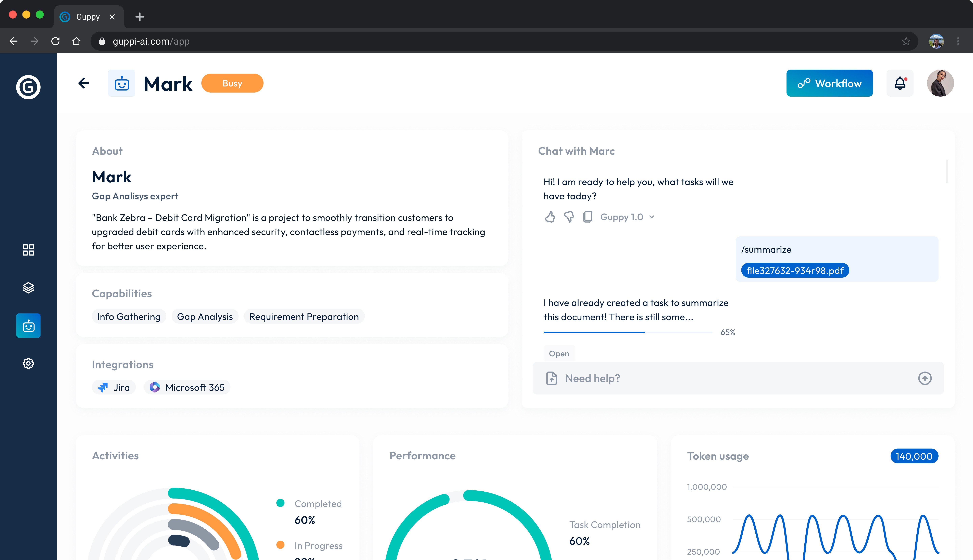Click the attach file icon in chat input

tap(551, 378)
